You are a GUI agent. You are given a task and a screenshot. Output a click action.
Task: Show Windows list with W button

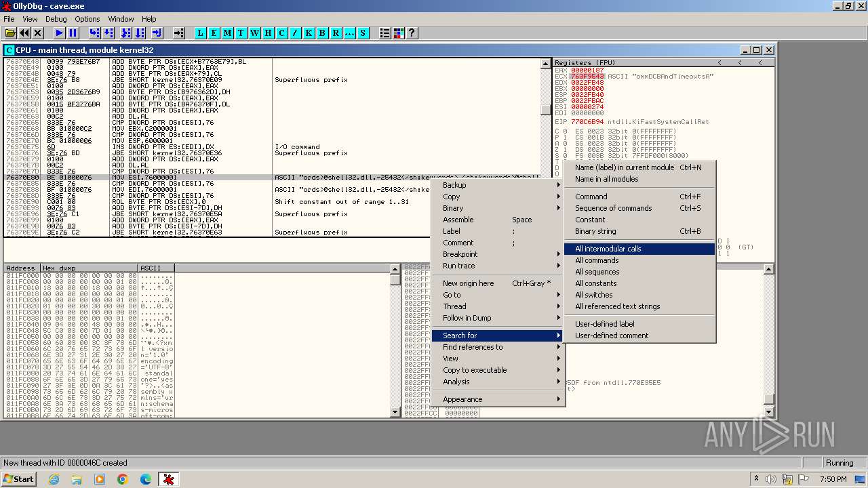point(254,33)
